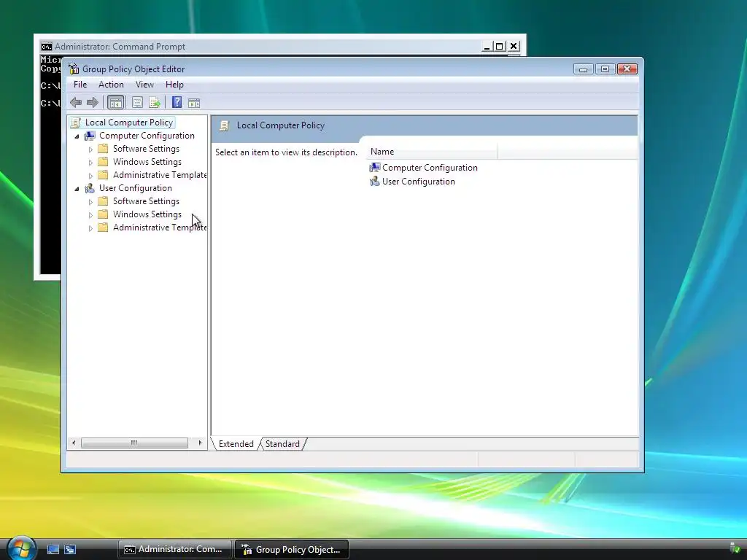Maximize the Group Policy Object Editor window

click(605, 69)
